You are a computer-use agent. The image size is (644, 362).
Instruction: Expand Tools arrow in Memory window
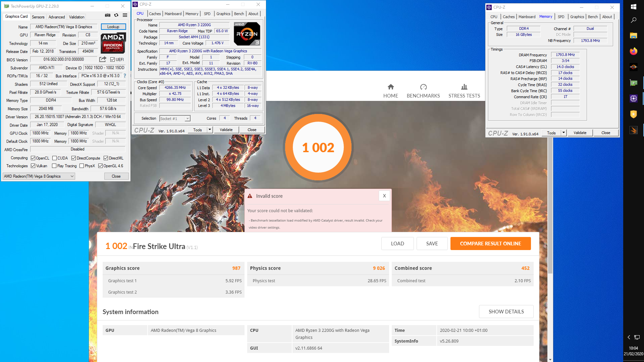pos(564,133)
